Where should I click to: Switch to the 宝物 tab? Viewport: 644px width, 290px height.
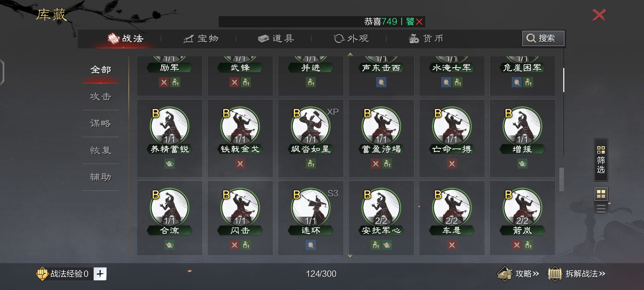pos(201,39)
